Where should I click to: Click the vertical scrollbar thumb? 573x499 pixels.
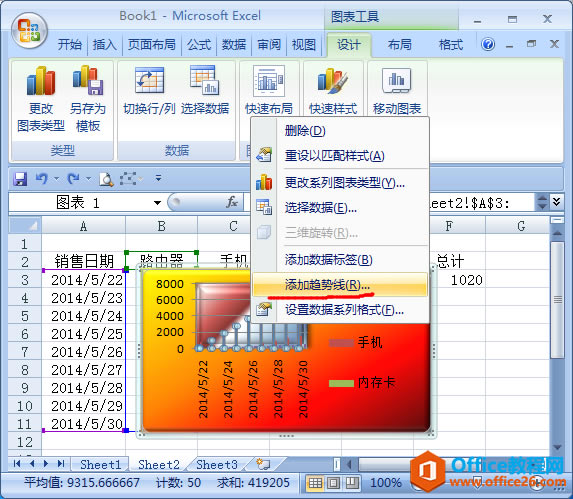coord(557,300)
